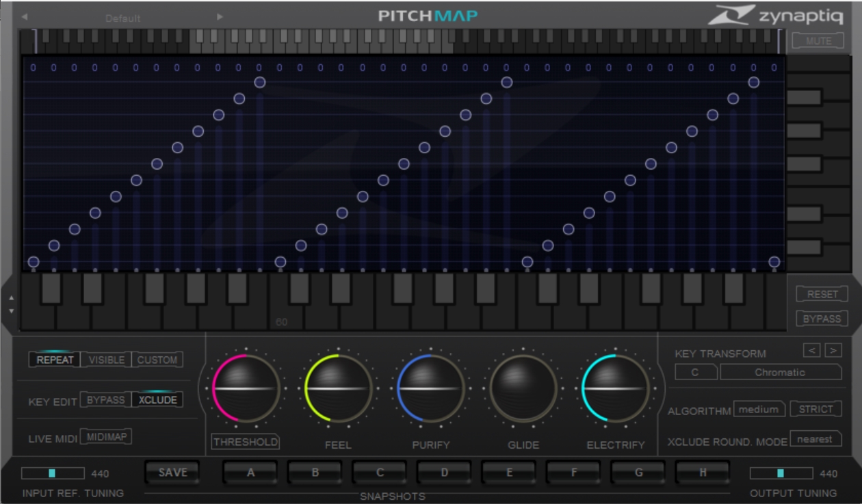Toggle the BYPASS button beside the keyboard
Viewport: 862px width, 504px height.
point(822,319)
